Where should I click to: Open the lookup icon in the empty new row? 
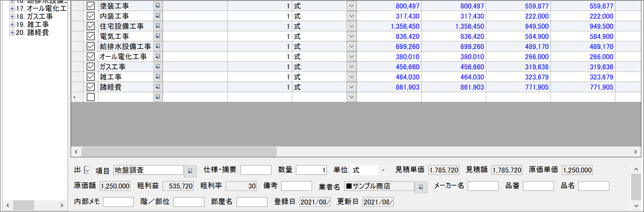pos(158,97)
